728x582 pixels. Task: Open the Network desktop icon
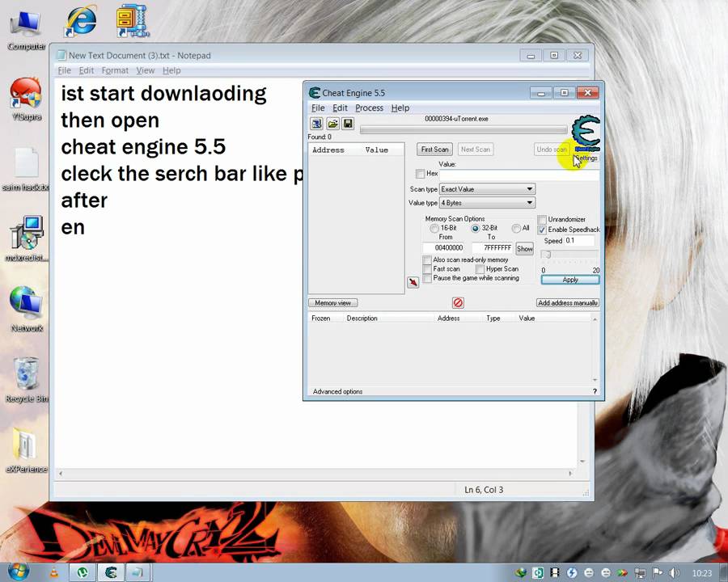coord(27,309)
